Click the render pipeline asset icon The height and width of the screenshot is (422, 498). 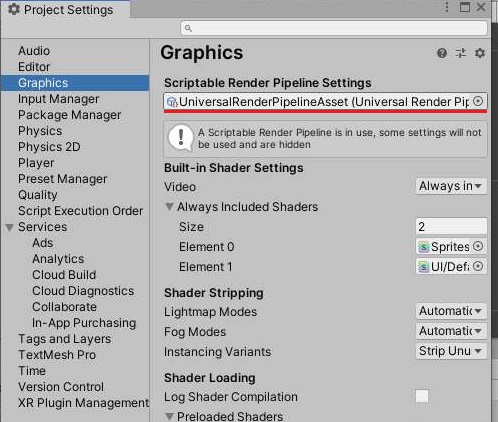tap(172, 102)
